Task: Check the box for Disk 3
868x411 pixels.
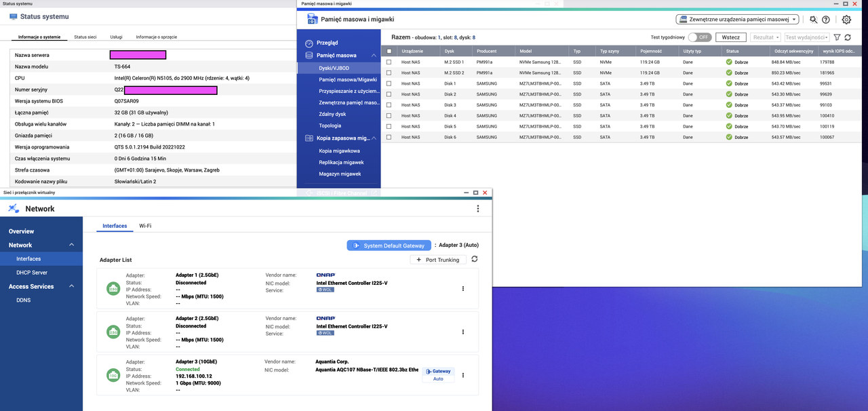Action: click(x=389, y=105)
